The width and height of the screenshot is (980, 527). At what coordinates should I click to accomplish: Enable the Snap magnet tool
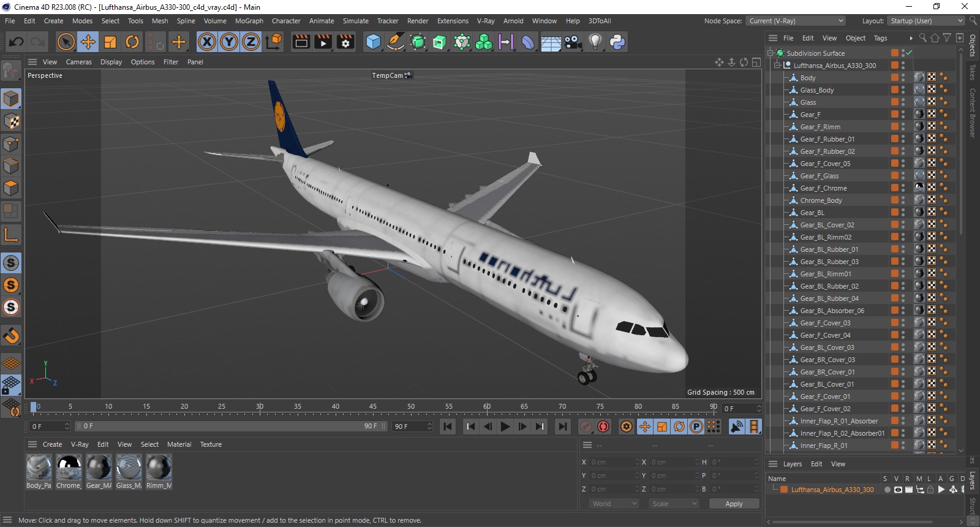[11, 335]
